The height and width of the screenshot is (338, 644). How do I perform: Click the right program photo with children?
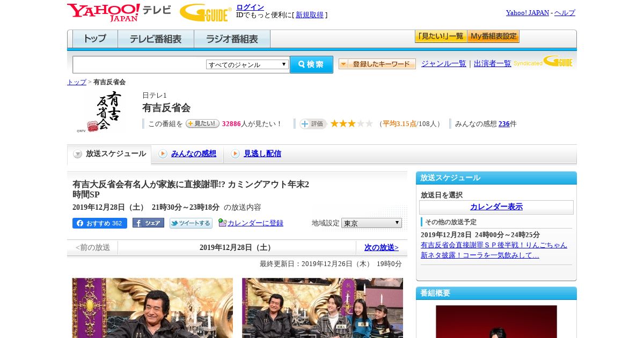pyautogui.click(x=323, y=308)
